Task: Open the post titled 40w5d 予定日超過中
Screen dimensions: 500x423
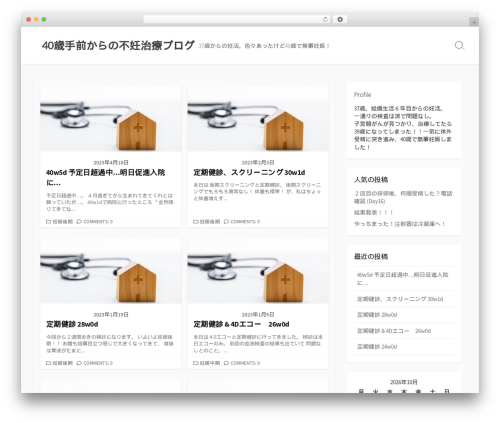Action: [x=105, y=178]
